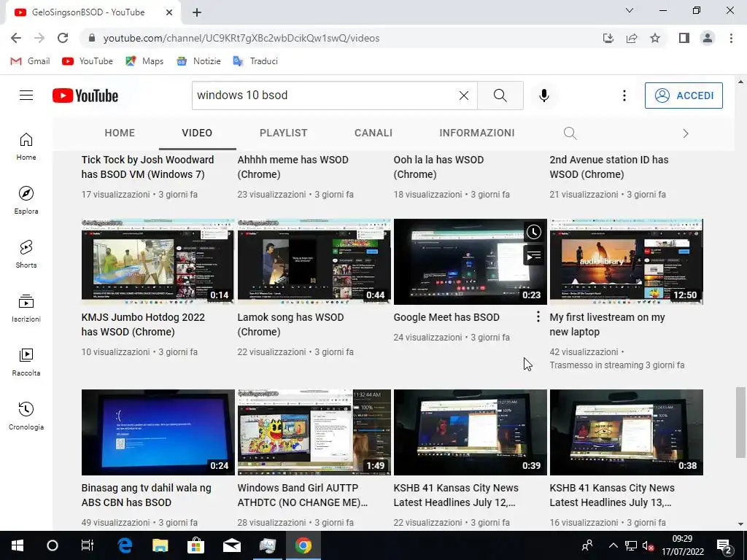This screenshot has width=747, height=560.
Task: Share this page from address bar
Action: click(632, 38)
